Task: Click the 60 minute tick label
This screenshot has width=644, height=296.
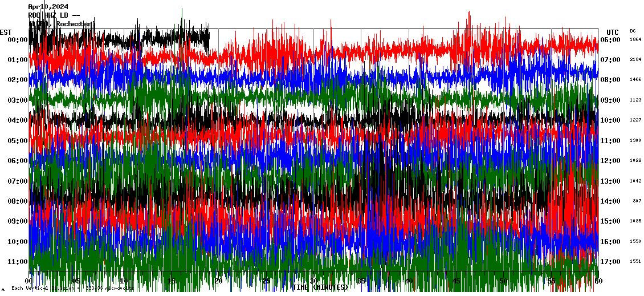Action: tap(597, 281)
